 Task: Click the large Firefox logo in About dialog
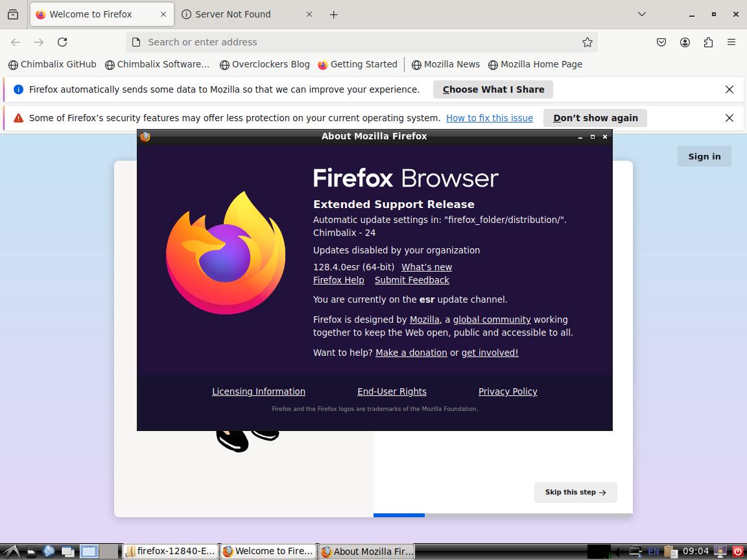point(226,253)
